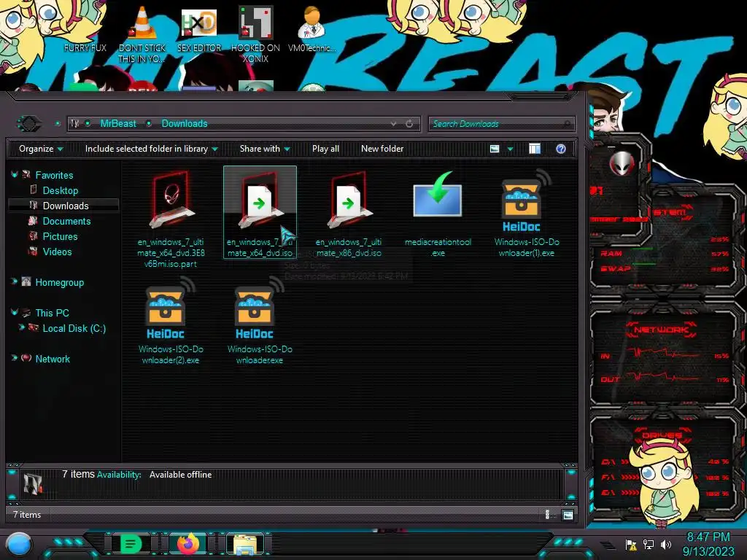747x560 pixels.
Task: Open the Organize dropdown menu
Action: click(41, 149)
